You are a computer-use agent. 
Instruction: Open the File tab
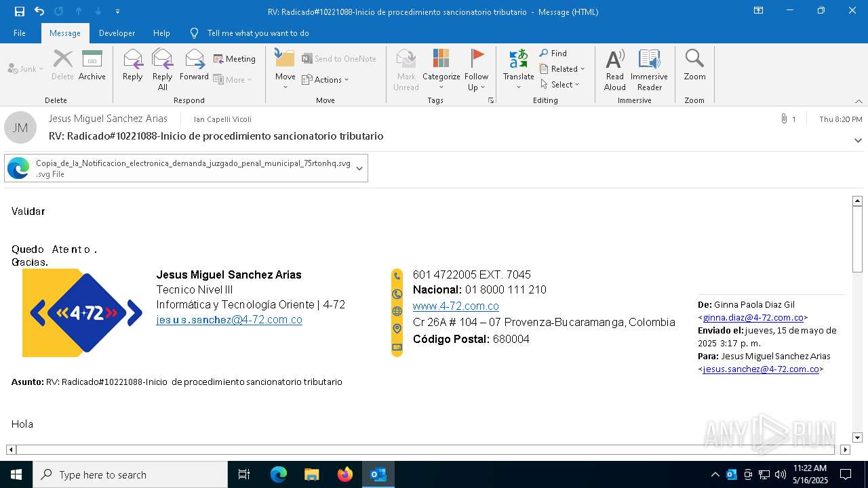[20, 33]
